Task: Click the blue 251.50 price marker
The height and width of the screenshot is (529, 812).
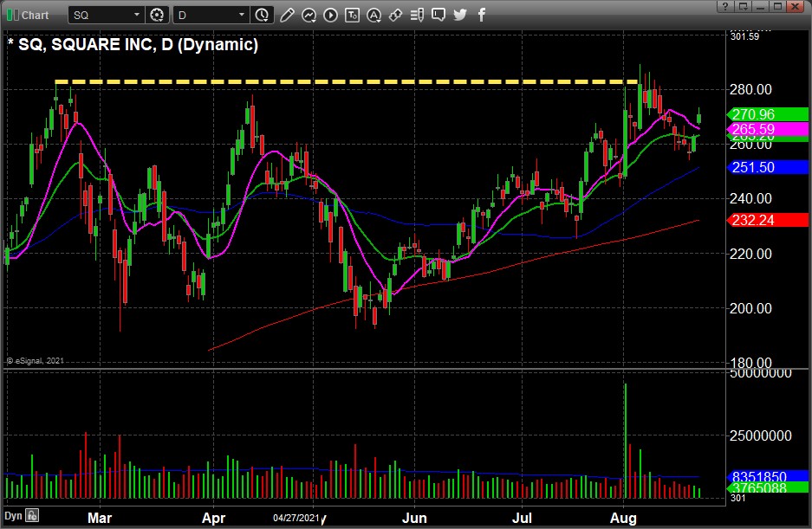Action: coord(768,167)
